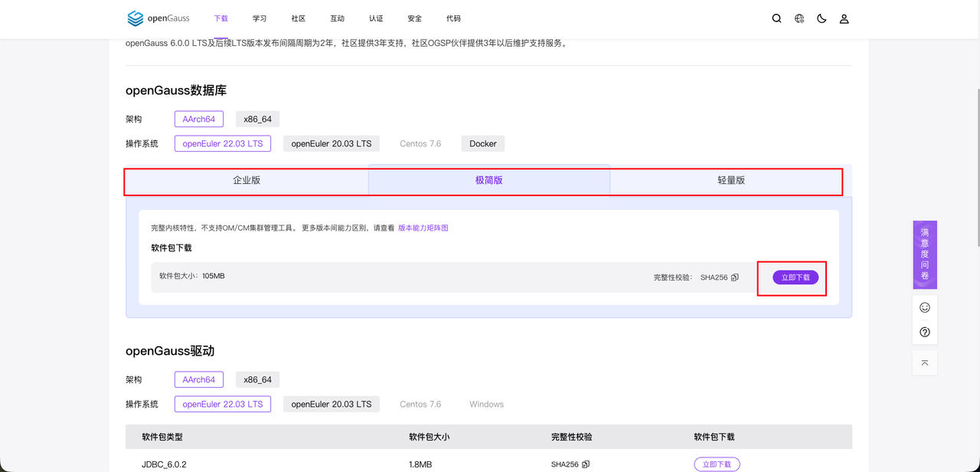Select AArch64 for the database
Screen dimensions: 980x472
(199, 120)
